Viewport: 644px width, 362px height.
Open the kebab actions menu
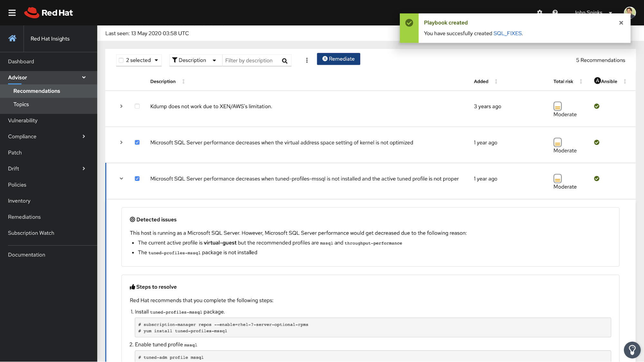[x=307, y=60]
